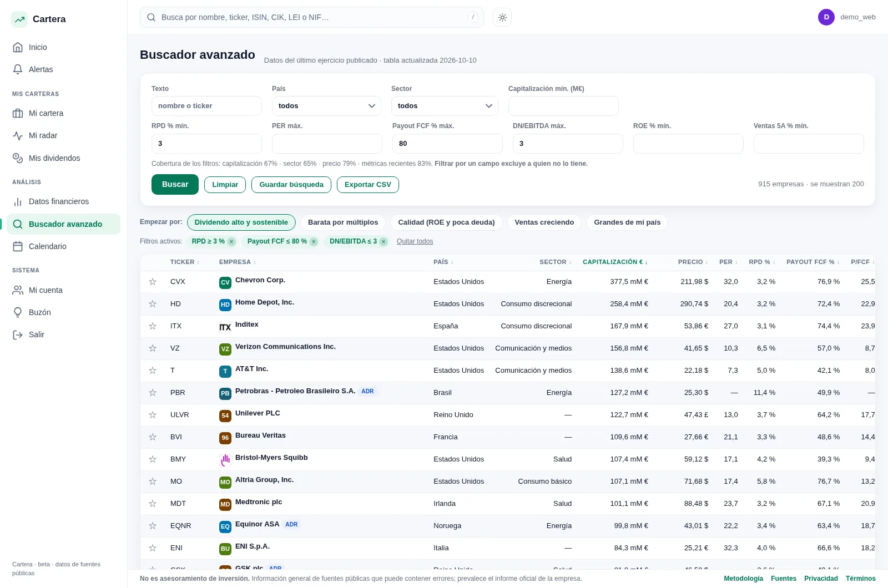This screenshot has width=888, height=588.
Task: Open Mis dividendos in sidebar
Action: [63, 158]
